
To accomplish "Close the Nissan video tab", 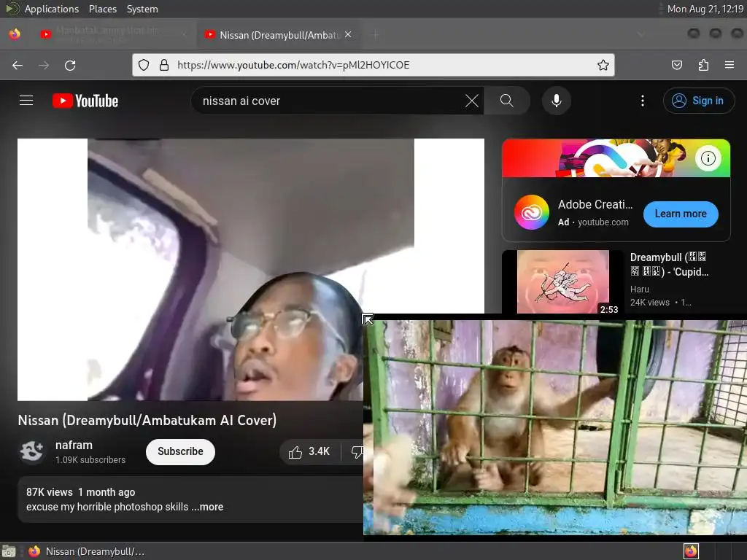I will pyautogui.click(x=348, y=34).
